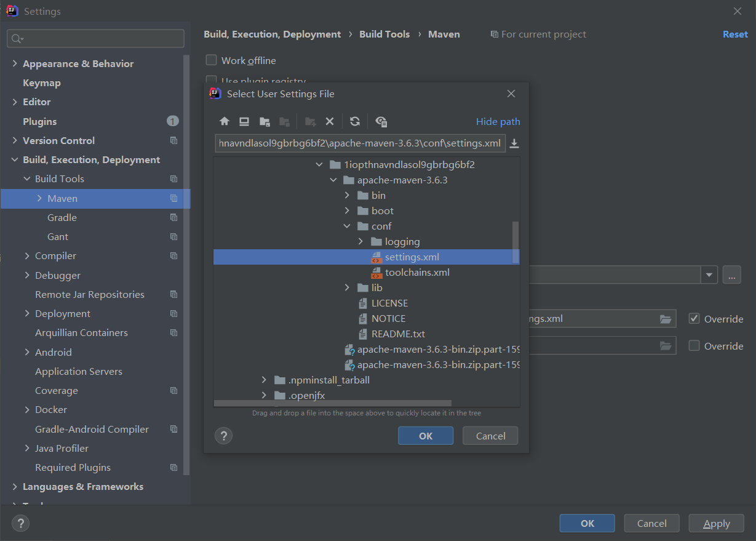Enable Work offline checkbox
Image resolution: width=756 pixels, height=541 pixels.
point(212,60)
